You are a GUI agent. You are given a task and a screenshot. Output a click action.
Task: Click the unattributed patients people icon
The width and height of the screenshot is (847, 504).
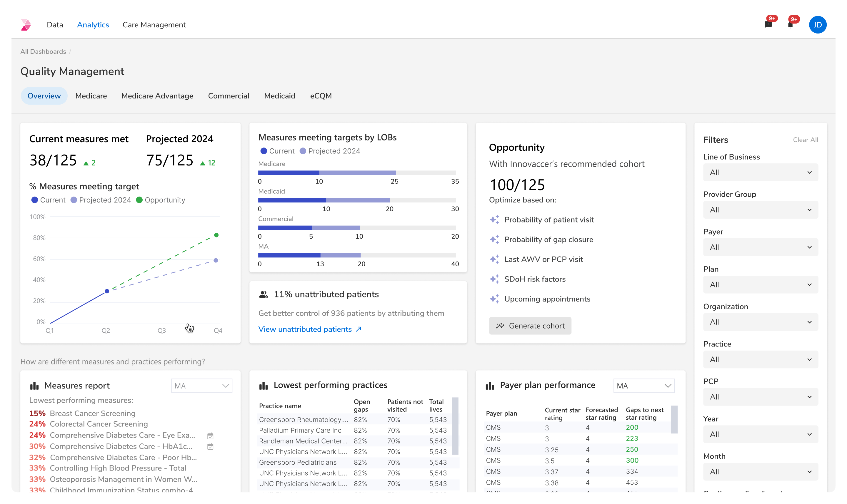point(264,294)
